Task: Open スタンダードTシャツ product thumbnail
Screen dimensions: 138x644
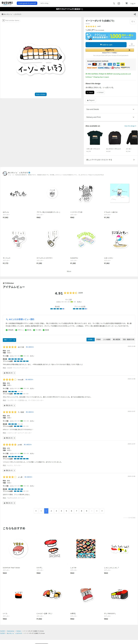Action: [95, 138]
